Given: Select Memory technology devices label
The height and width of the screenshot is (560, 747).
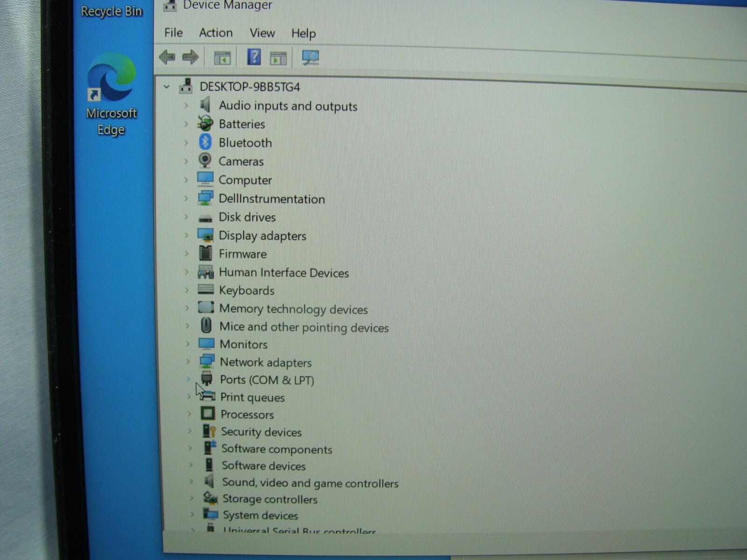Looking at the screenshot, I should (294, 309).
